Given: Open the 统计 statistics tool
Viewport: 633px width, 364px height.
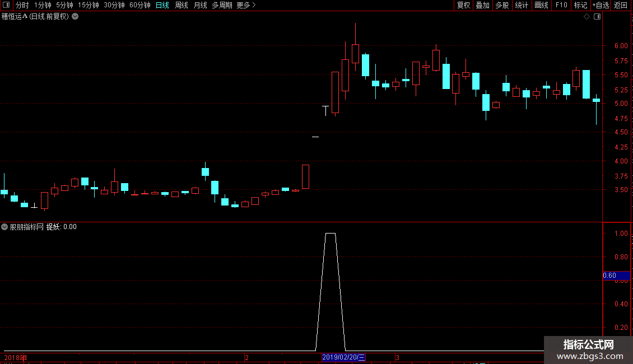Looking at the screenshot, I should [522, 5].
